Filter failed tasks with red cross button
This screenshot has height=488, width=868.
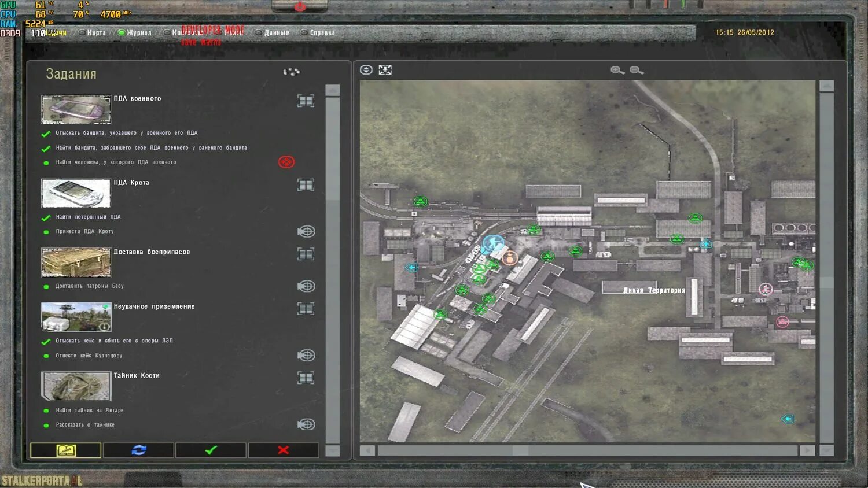click(x=284, y=450)
